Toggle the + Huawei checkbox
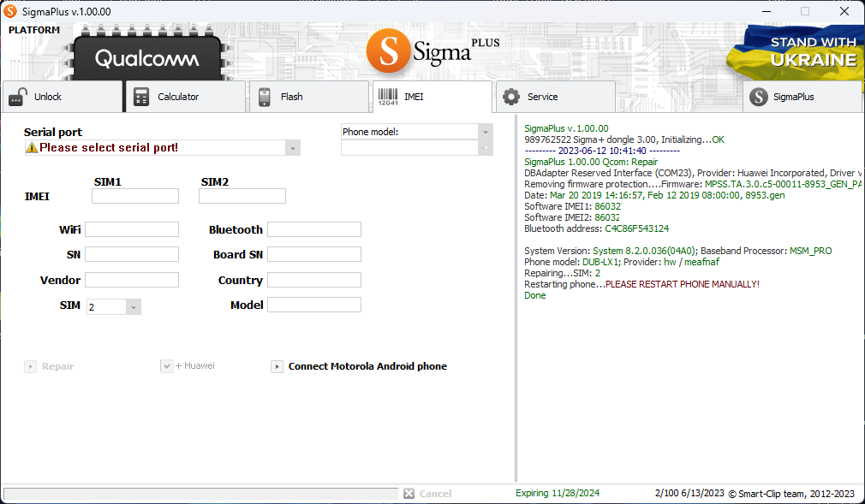This screenshot has width=865, height=504. pyautogui.click(x=167, y=366)
